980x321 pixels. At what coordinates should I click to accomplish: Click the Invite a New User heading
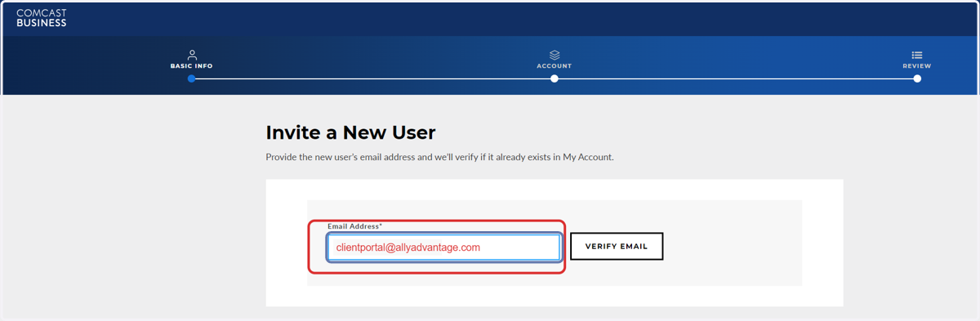tap(351, 132)
